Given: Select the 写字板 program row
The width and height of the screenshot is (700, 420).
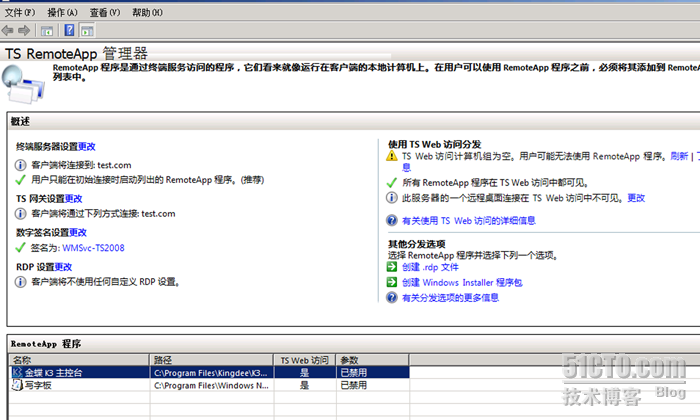Looking at the screenshot, I should pyautogui.click(x=209, y=385).
